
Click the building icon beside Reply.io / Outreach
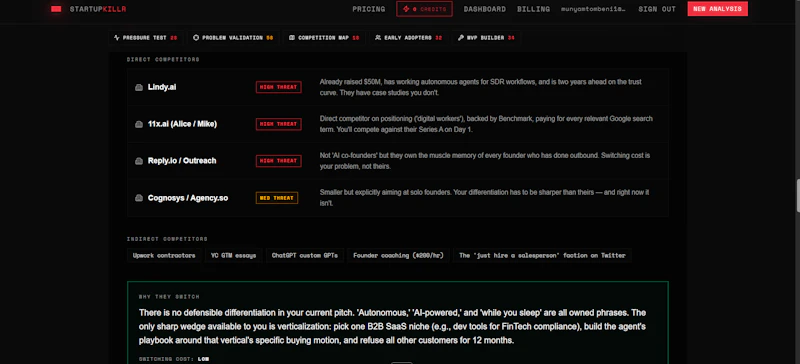click(139, 161)
